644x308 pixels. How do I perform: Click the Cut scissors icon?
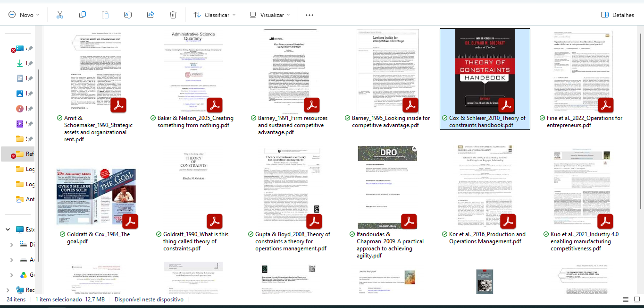[x=59, y=15]
